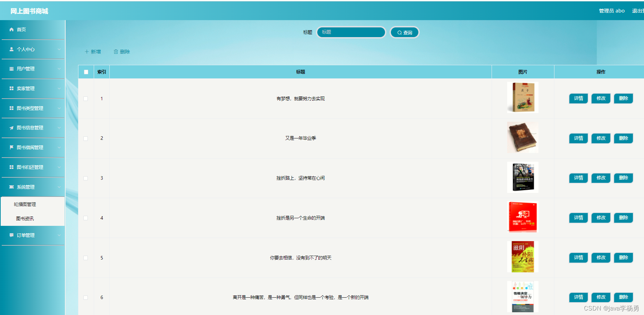Open the 图书资讯 submenu item
Screen dimensions: 644x315
click(25, 219)
